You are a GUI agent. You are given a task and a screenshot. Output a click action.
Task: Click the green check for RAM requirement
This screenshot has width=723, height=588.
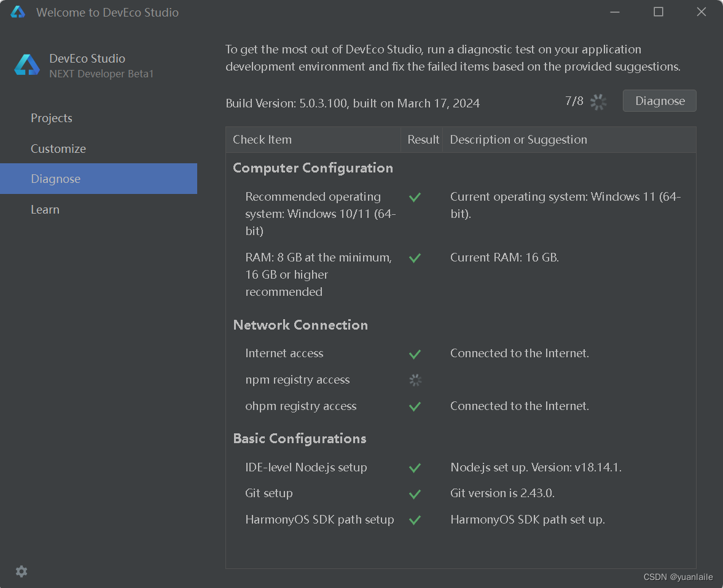click(x=415, y=258)
